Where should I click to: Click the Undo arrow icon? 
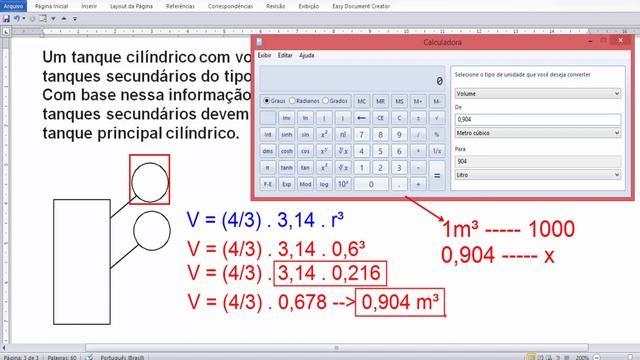pyautogui.click(x=17, y=19)
